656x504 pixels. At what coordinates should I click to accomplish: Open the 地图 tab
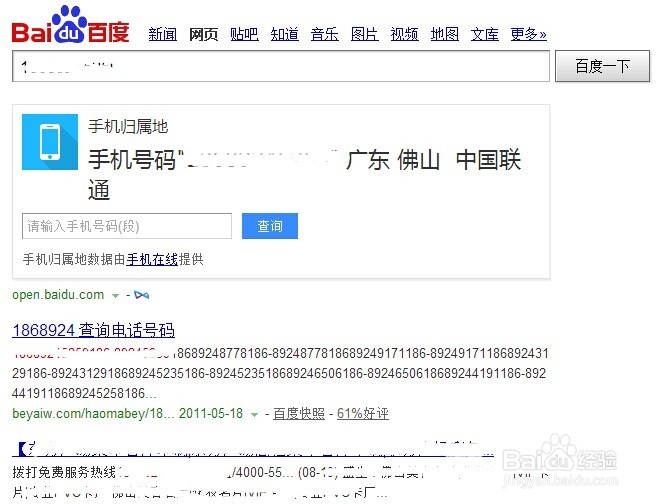[445, 34]
